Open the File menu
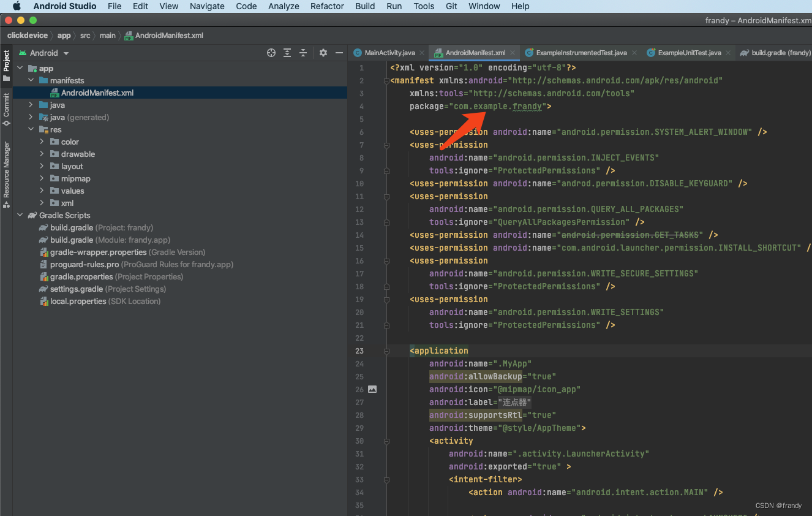The height and width of the screenshot is (516, 812). 115,6
